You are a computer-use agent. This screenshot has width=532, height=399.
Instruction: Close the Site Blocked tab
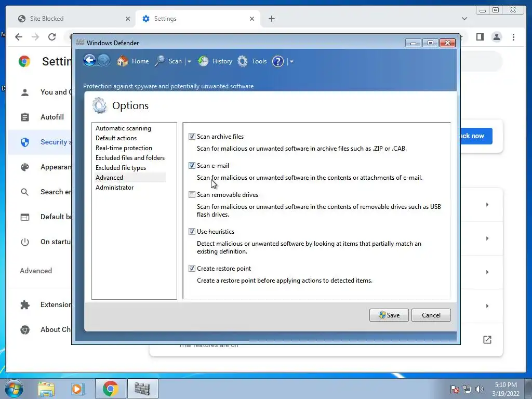[128, 19]
